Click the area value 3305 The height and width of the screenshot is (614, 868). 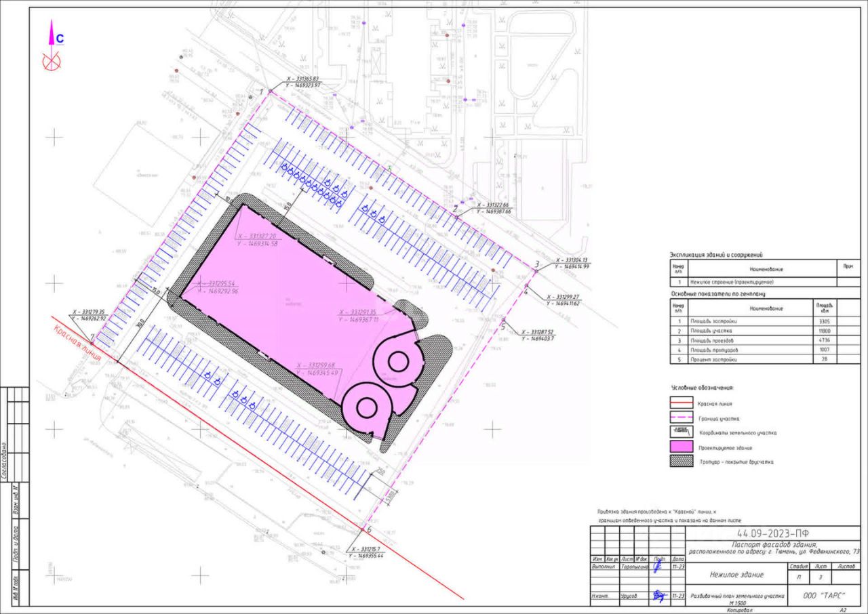point(825,321)
